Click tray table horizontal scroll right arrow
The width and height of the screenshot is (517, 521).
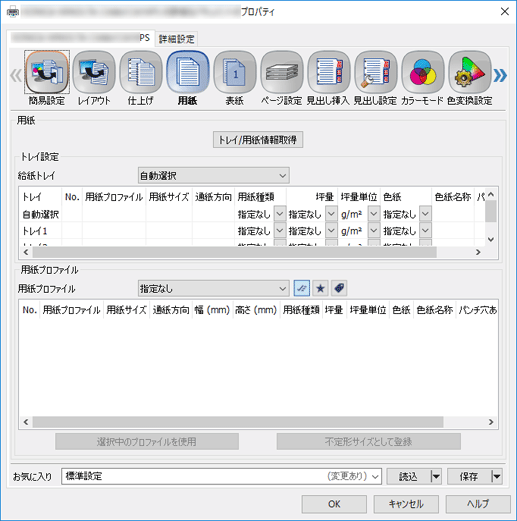pos(478,252)
